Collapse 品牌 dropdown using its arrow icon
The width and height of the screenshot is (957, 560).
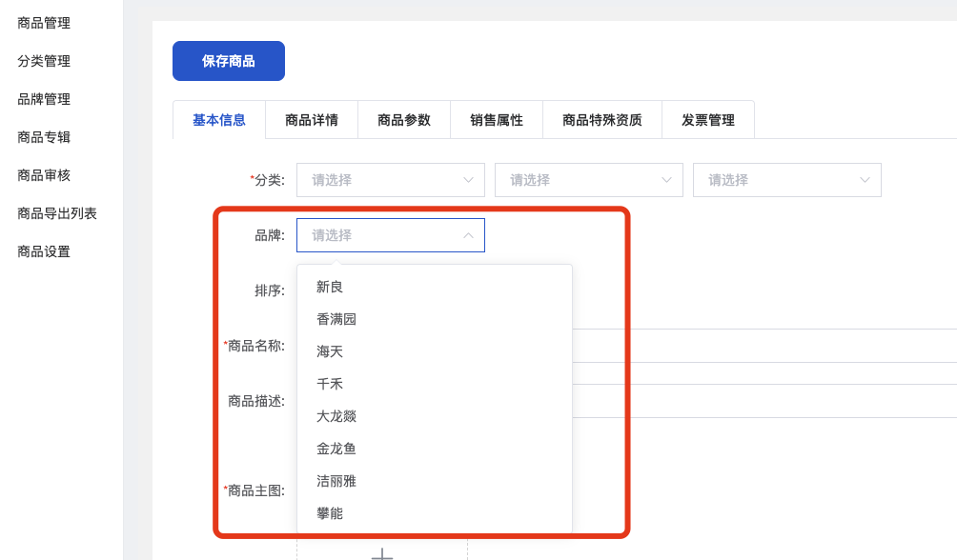[x=468, y=235]
